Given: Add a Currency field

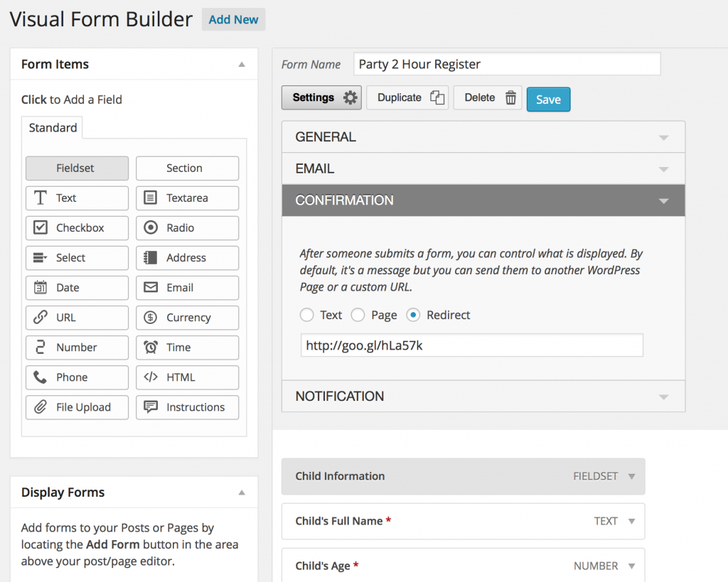Looking at the screenshot, I should pyautogui.click(x=187, y=318).
